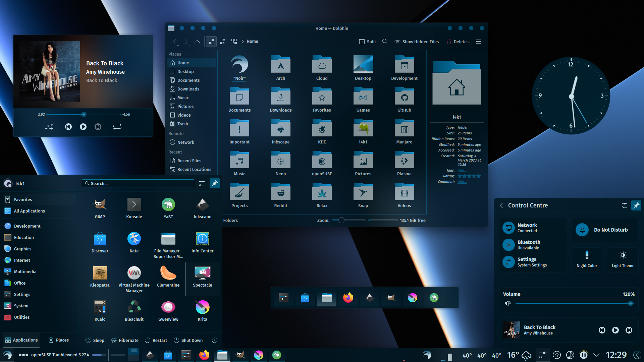Open Gwenview image viewer
644x362 pixels.
tap(168, 311)
